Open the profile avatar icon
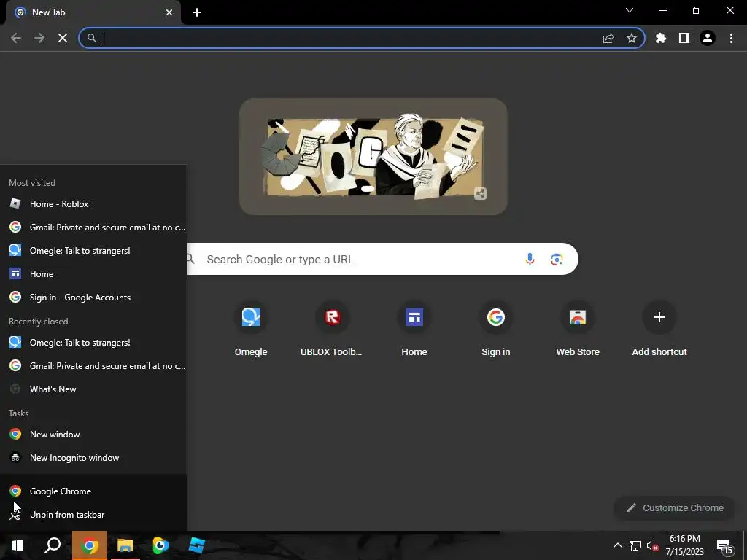Screen dimensions: 747x560 708,38
